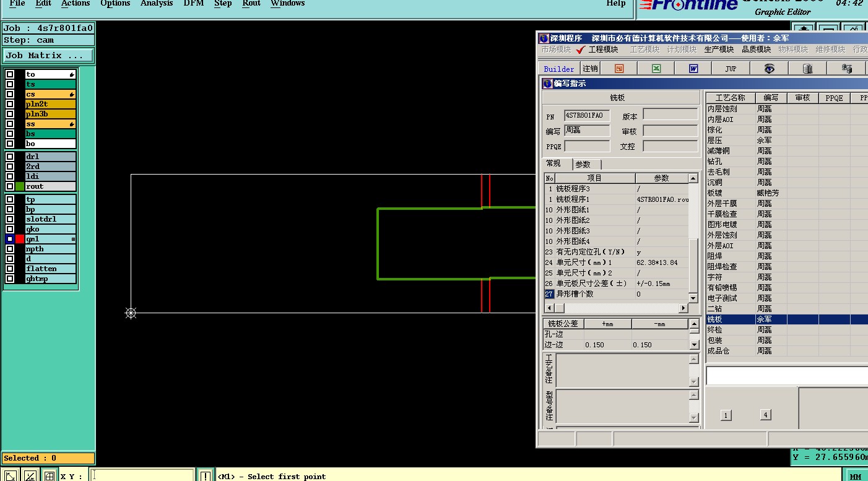This screenshot has height=481, width=868.
Task: Click the hand icon on the 'ss' layer
Action: (x=72, y=124)
